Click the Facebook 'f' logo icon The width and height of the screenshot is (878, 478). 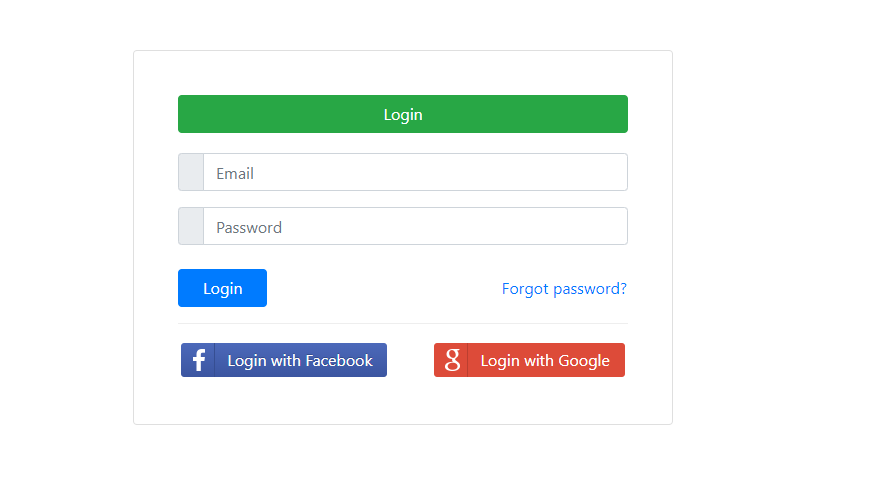click(198, 360)
